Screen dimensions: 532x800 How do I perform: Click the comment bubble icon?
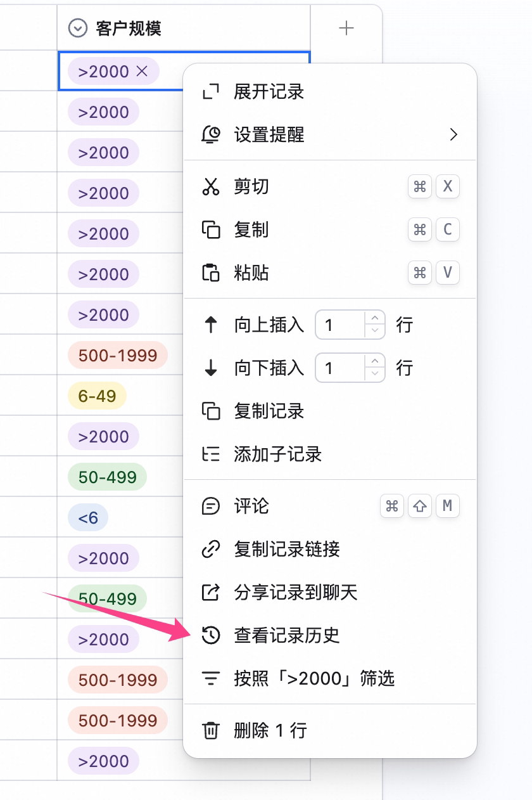click(x=210, y=506)
